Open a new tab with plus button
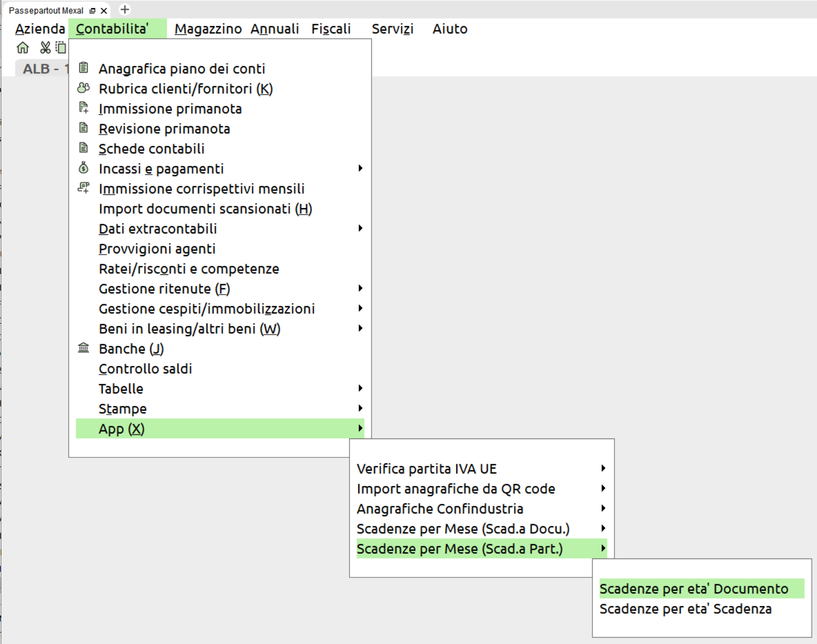 [125, 10]
